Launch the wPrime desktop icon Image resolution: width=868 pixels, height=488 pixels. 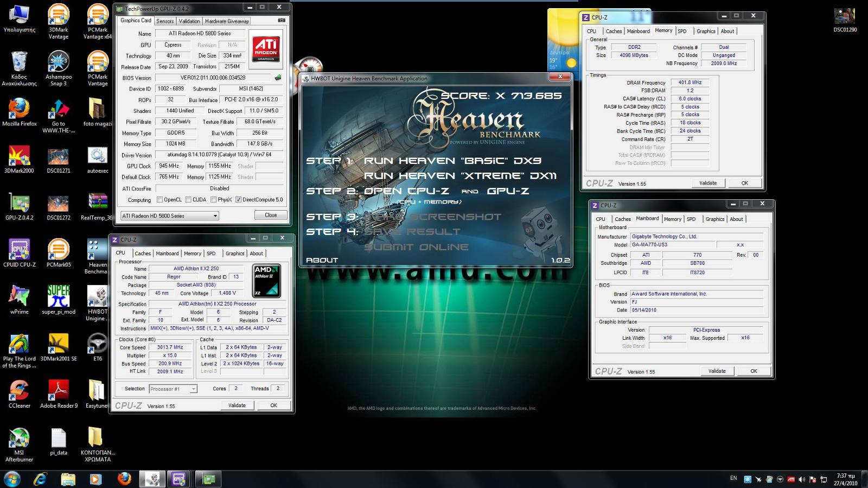pyautogui.click(x=20, y=300)
